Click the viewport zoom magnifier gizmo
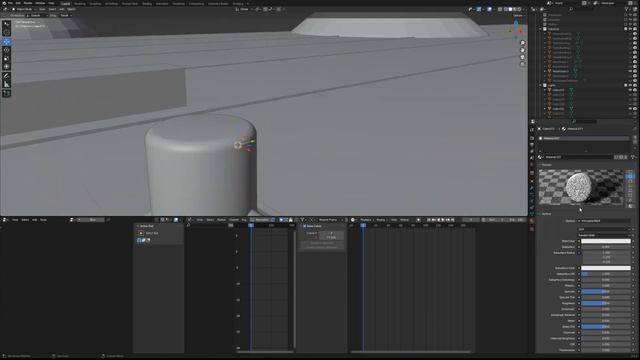The height and width of the screenshot is (360, 640). point(522,43)
